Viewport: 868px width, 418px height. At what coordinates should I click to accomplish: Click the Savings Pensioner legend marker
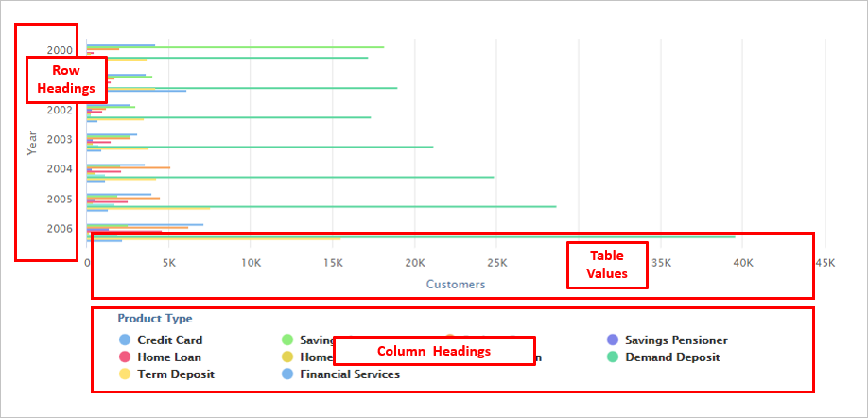(613, 340)
